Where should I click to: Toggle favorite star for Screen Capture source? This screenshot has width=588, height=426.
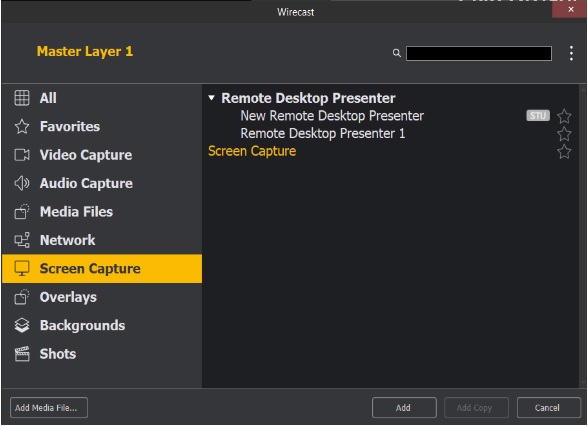[564, 152]
